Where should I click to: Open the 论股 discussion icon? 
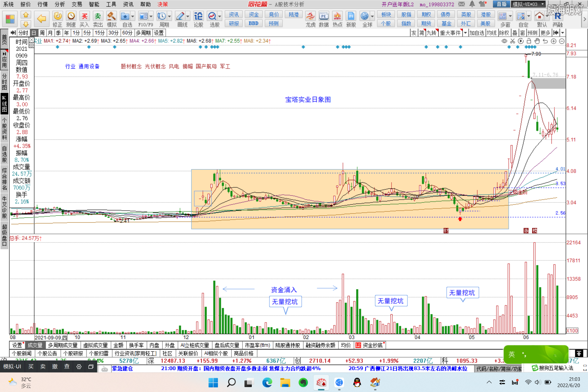point(198,19)
